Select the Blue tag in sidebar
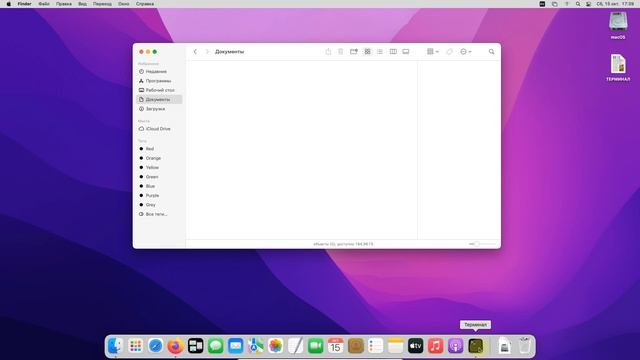 [x=159, y=186]
